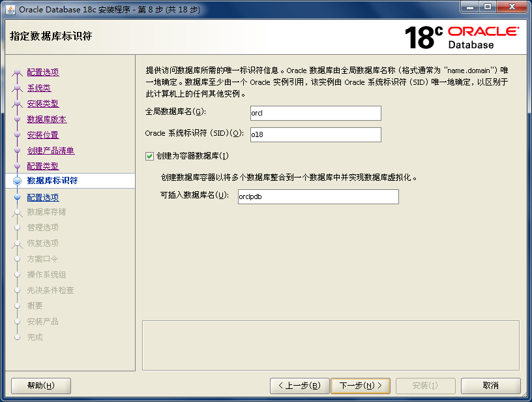Click the Oracle SID input field
The height and width of the screenshot is (402, 532).
(x=316, y=134)
